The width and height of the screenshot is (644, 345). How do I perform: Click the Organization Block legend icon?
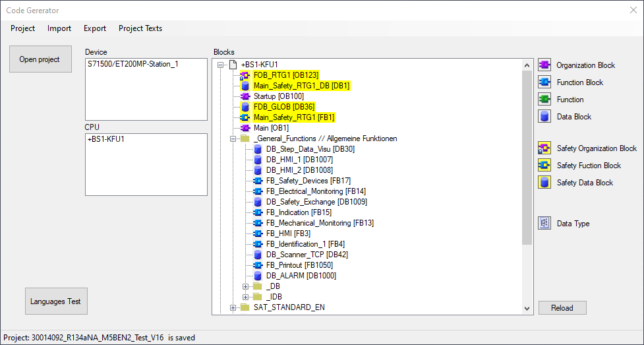pos(544,65)
